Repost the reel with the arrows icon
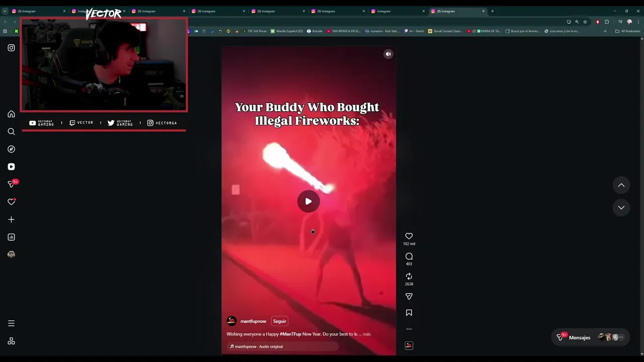 coord(409,277)
